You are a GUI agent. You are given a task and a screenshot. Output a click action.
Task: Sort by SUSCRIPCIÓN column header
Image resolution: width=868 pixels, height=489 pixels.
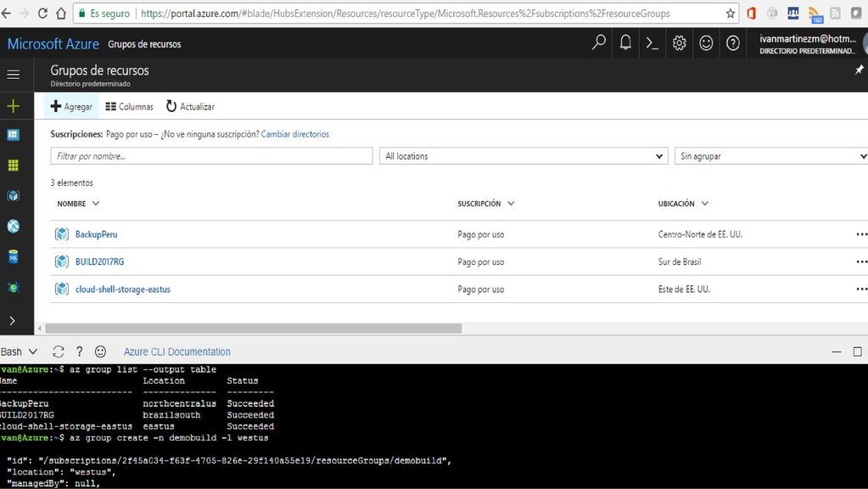coord(486,204)
